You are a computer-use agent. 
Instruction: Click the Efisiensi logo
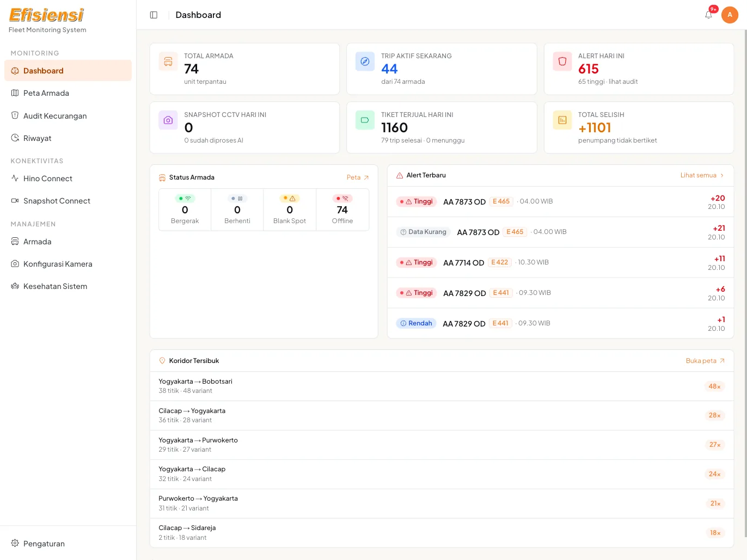[47, 15]
